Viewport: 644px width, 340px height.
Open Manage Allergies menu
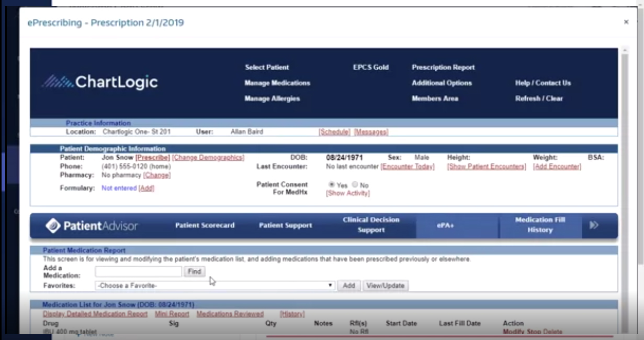click(272, 98)
